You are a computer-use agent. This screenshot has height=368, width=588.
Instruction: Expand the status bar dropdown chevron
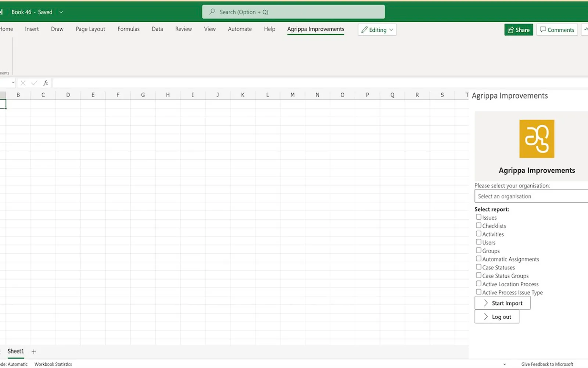click(504, 364)
